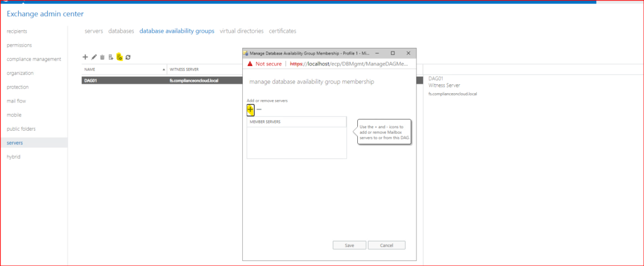The width and height of the screenshot is (644, 266).
Task: Open mail flow in the sidebar
Action: click(x=16, y=101)
